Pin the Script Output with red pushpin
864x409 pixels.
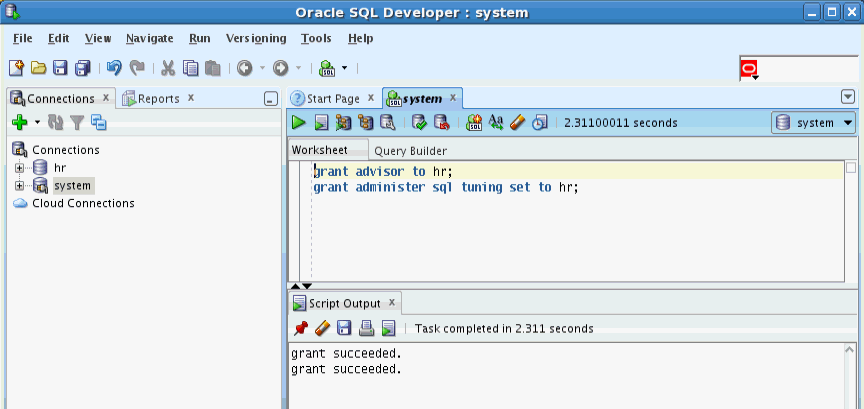tap(301, 329)
